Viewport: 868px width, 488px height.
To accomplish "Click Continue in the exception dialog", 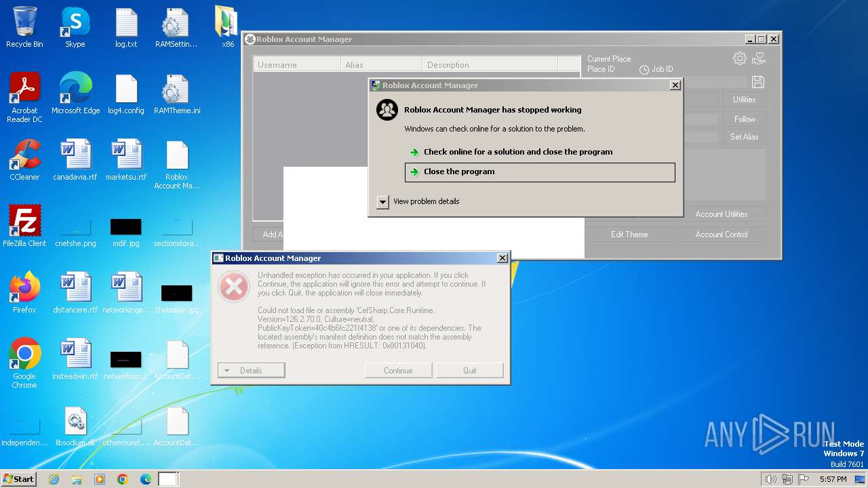I will point(398,371).
